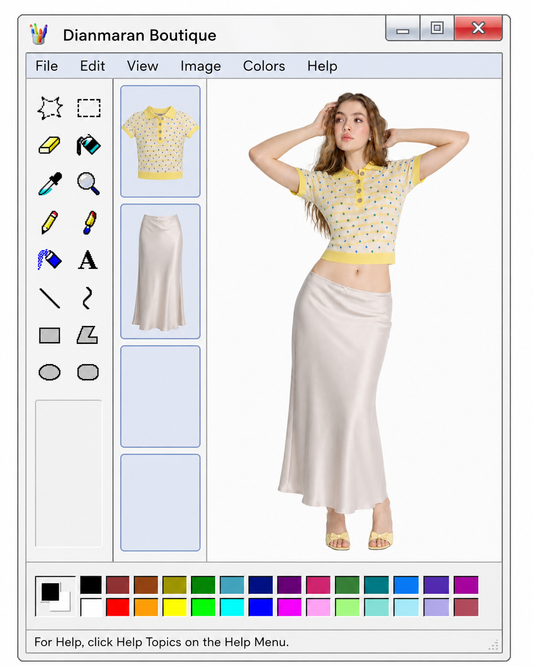Image resolution: width=533 pixels, height=666 pixels.
Task: Activate the Airbrush spray can tool
Action: point(49,260)
